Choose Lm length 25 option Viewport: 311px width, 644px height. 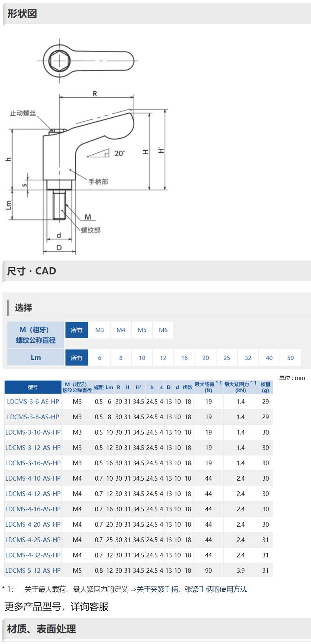227,358
